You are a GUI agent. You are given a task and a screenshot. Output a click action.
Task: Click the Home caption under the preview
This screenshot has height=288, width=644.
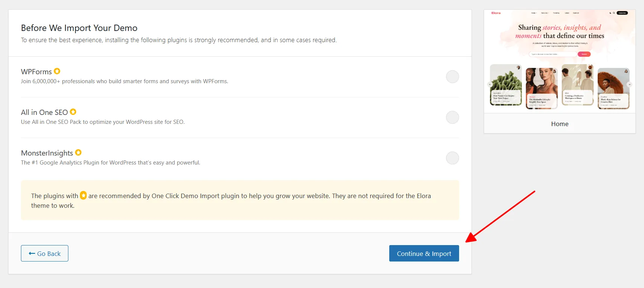(560, 124)
